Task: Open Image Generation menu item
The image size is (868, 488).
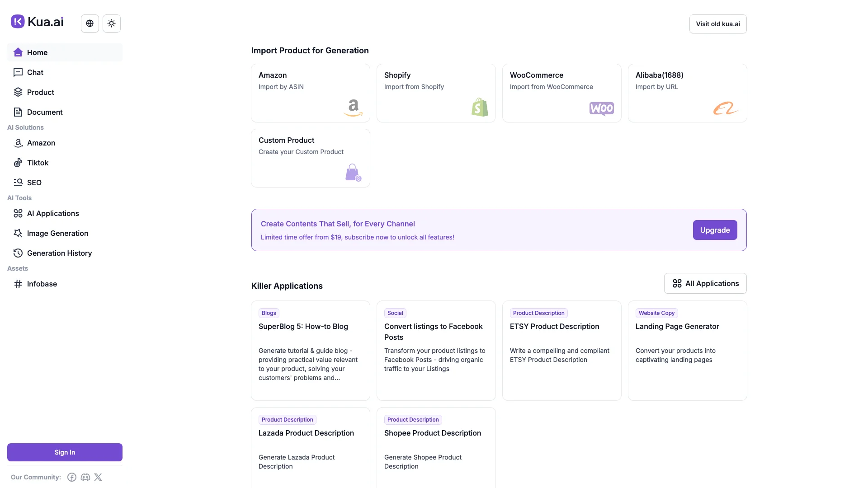Action: point(65,233)
